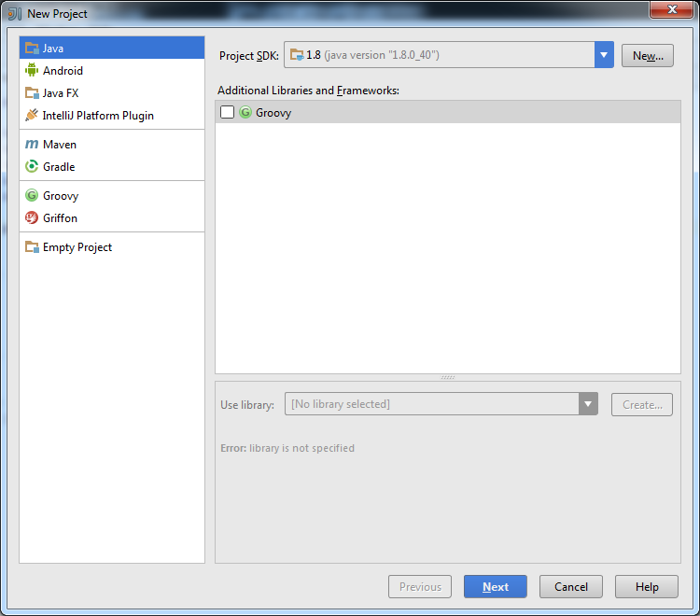Click the Cancel button
Viewport: 700px width, 616px height.
(571, 586)
